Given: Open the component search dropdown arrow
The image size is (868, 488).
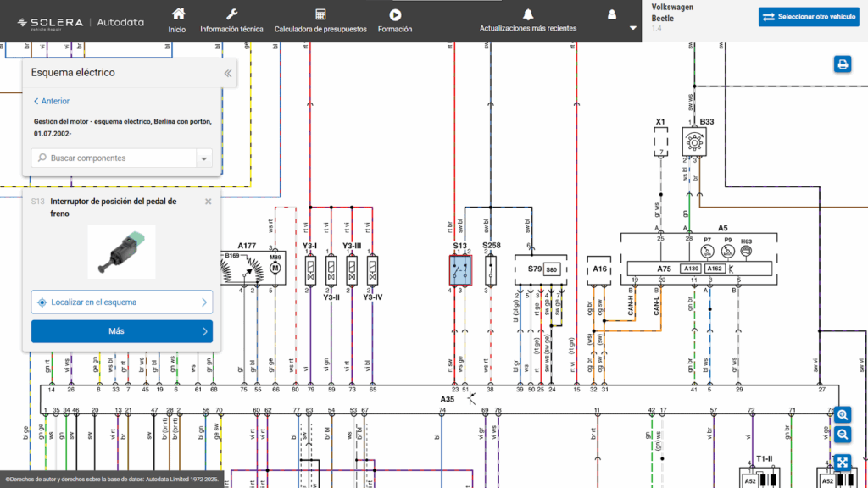Looking at the screenshot, I should 203,158.
